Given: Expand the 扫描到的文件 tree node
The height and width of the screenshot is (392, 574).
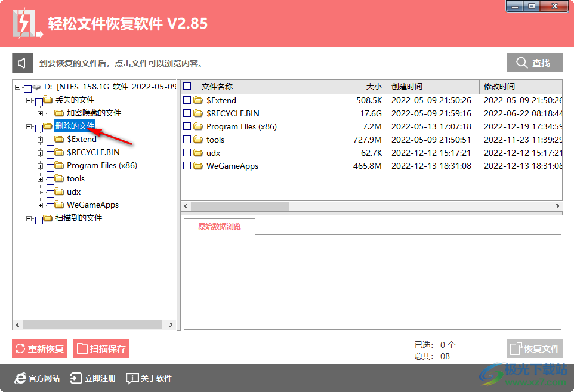Looking at the screenshot, I should point(29,218).
